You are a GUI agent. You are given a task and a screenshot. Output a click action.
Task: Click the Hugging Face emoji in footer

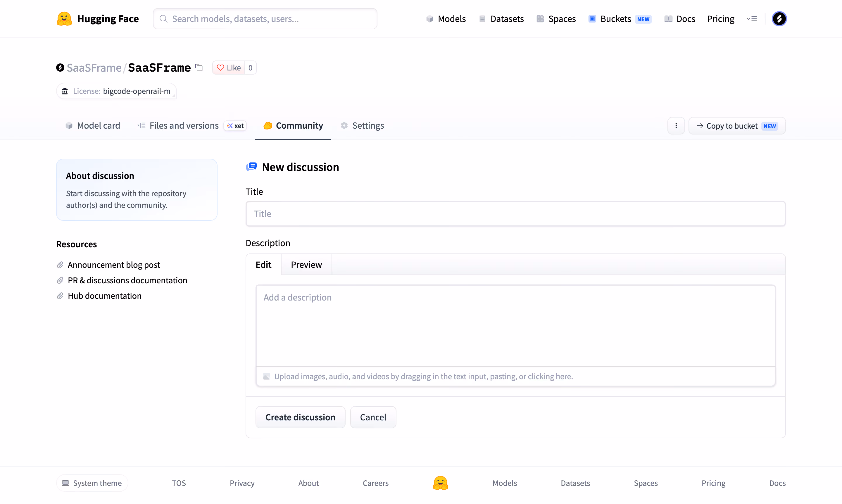(441, 483)
